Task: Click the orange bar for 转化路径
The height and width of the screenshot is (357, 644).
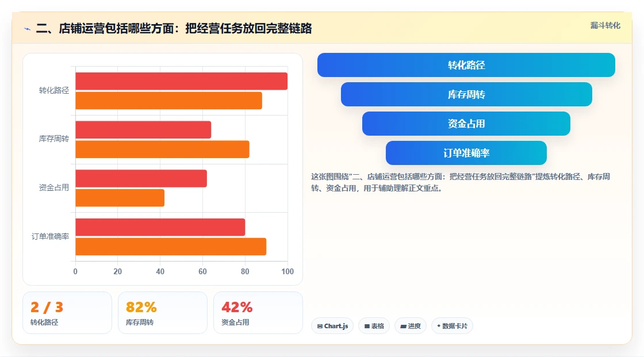Action: click(x=169, y=101)
